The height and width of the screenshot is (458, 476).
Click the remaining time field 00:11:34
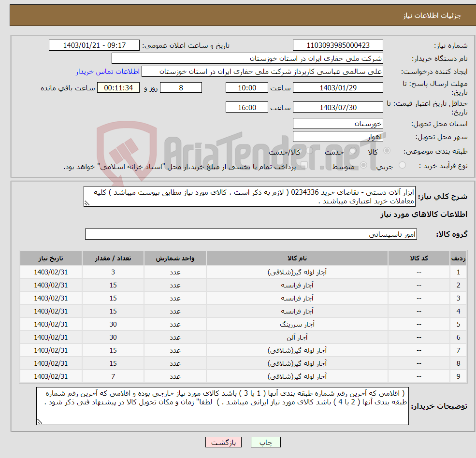[118, 88]
